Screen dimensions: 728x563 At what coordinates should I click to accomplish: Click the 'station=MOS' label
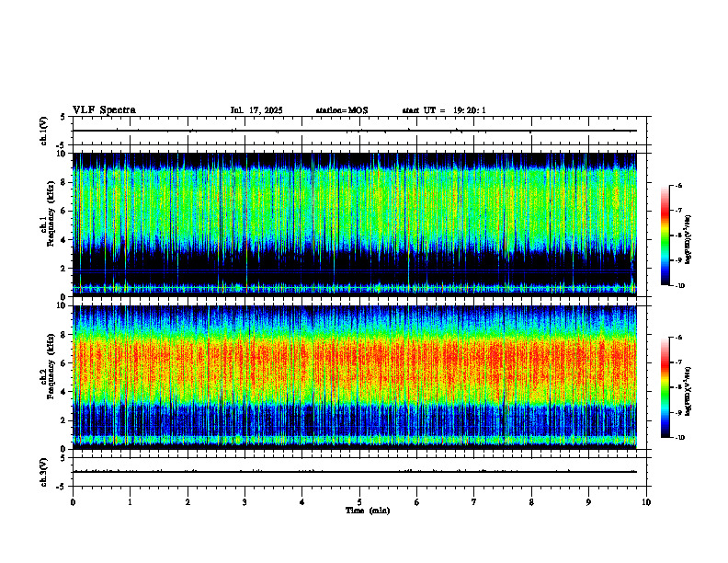pos(342,110)
